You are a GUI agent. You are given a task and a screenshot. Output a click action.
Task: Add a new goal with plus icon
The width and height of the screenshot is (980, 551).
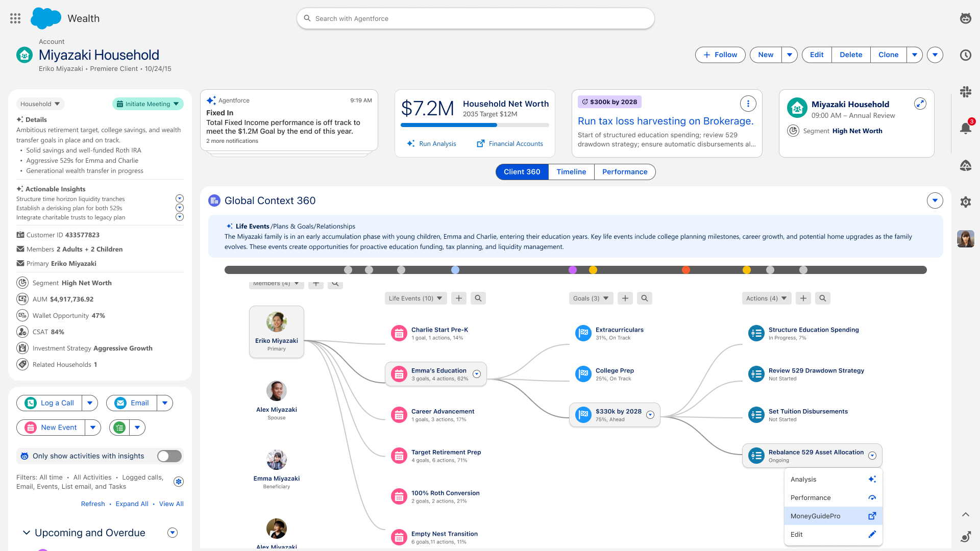(x=625, y=298)
